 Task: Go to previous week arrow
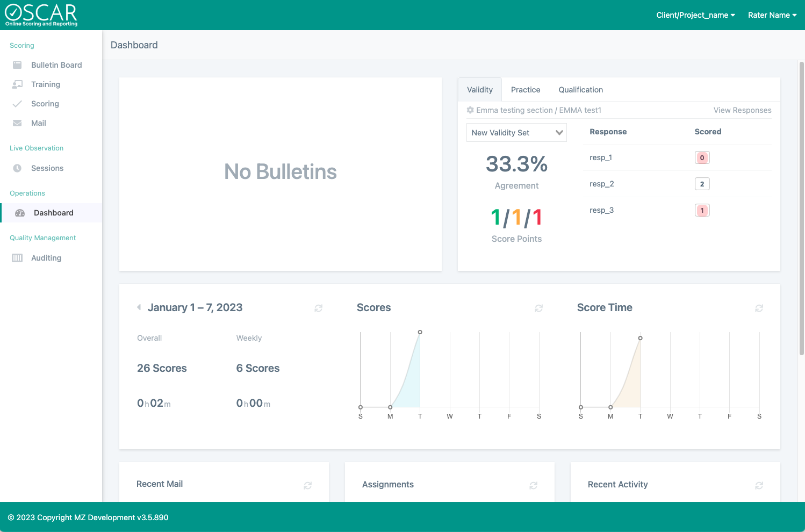[139, 307]
